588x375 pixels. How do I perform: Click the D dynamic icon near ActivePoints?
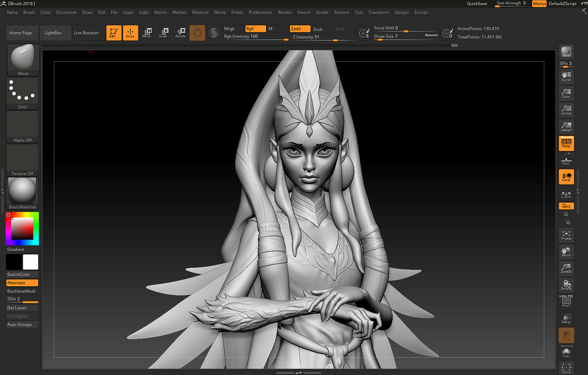[447, 33]
